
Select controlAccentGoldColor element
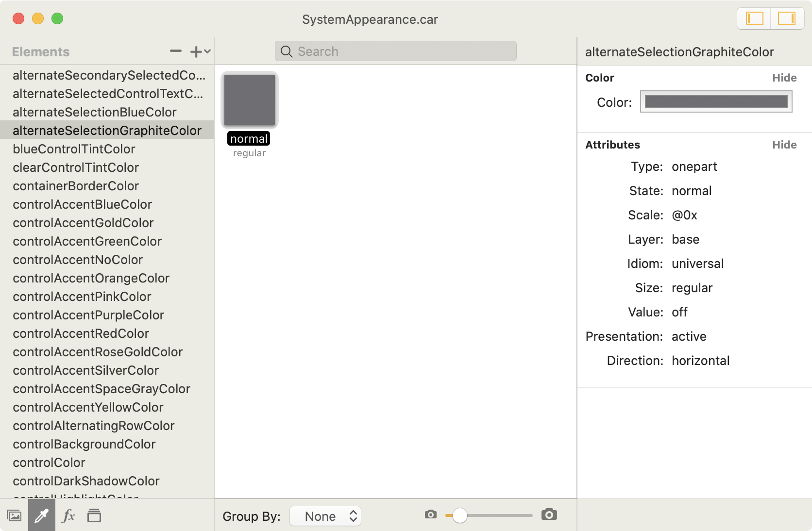point(107,223)
